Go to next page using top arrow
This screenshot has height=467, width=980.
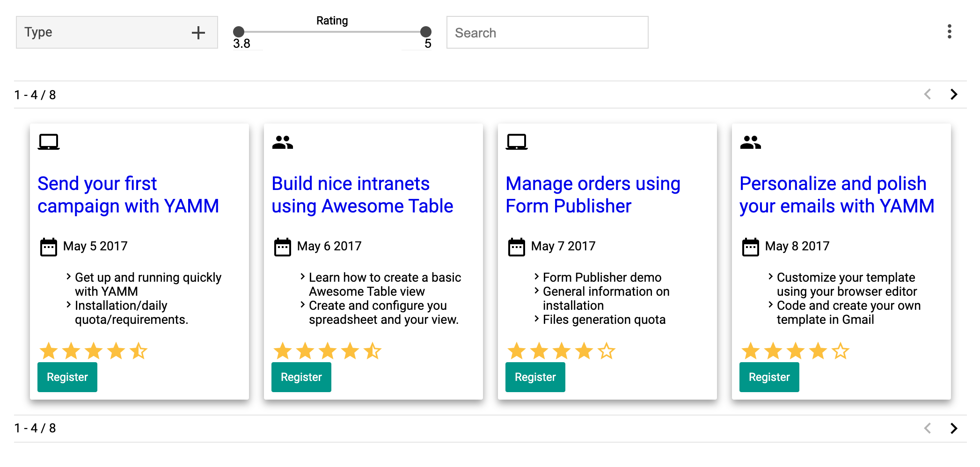[954, 95]
